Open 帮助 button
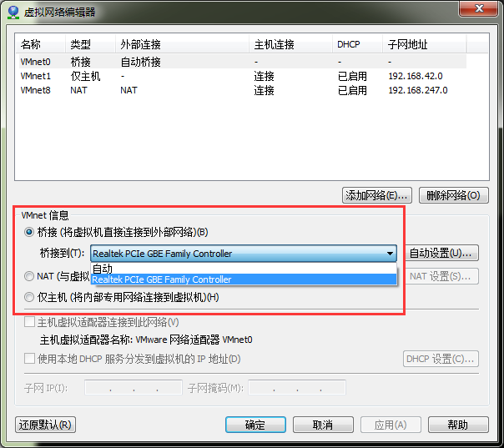Screen dimensions: 504x448 click(458, 425)
